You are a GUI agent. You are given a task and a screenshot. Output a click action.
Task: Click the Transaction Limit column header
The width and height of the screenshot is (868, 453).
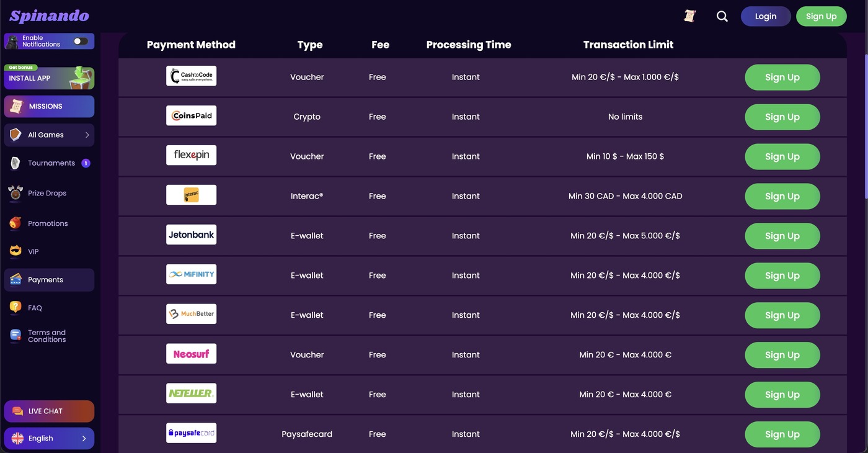pyautogui.click(x=628, y=45)
